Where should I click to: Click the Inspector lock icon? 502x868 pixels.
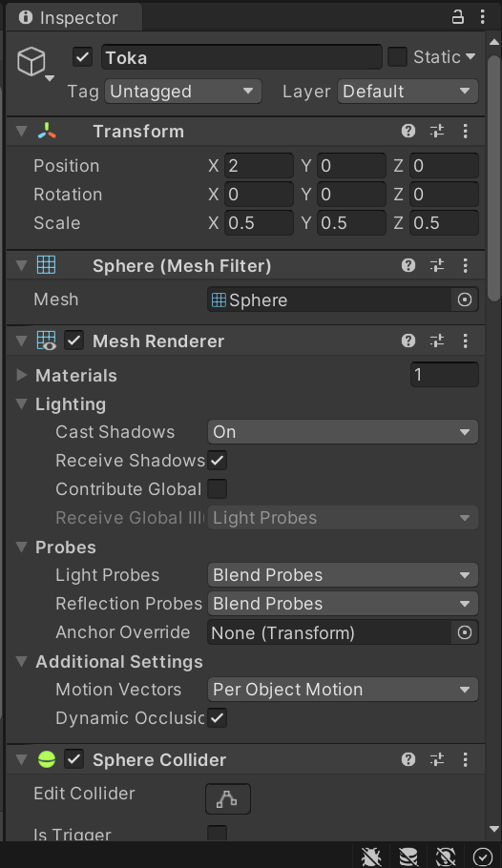click(x=458, y=17)
